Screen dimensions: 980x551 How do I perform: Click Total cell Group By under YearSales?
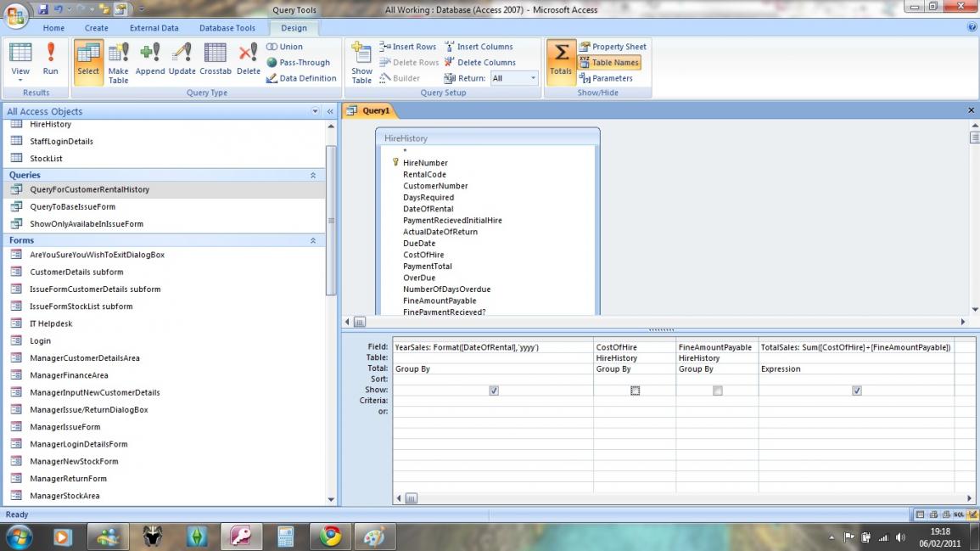493,369
